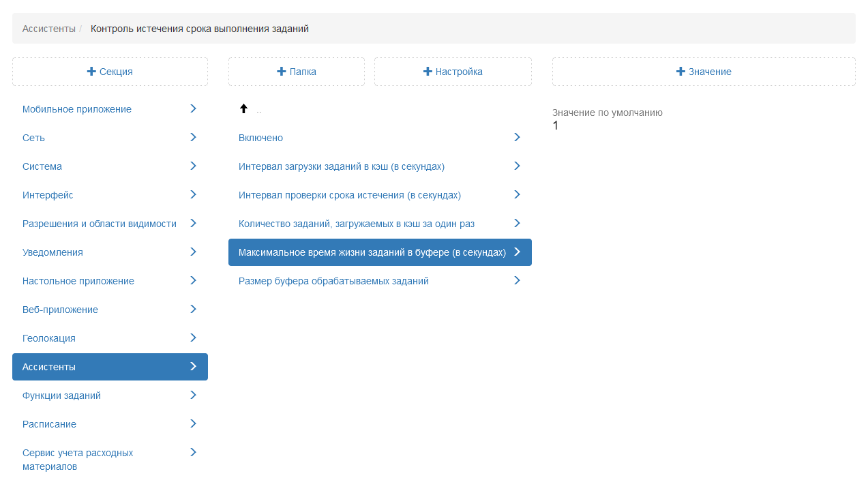Select Интервал проверки срока истечения setting
Image resolution: width=868 pixels, height=493 pixels.
coord(349,195)
